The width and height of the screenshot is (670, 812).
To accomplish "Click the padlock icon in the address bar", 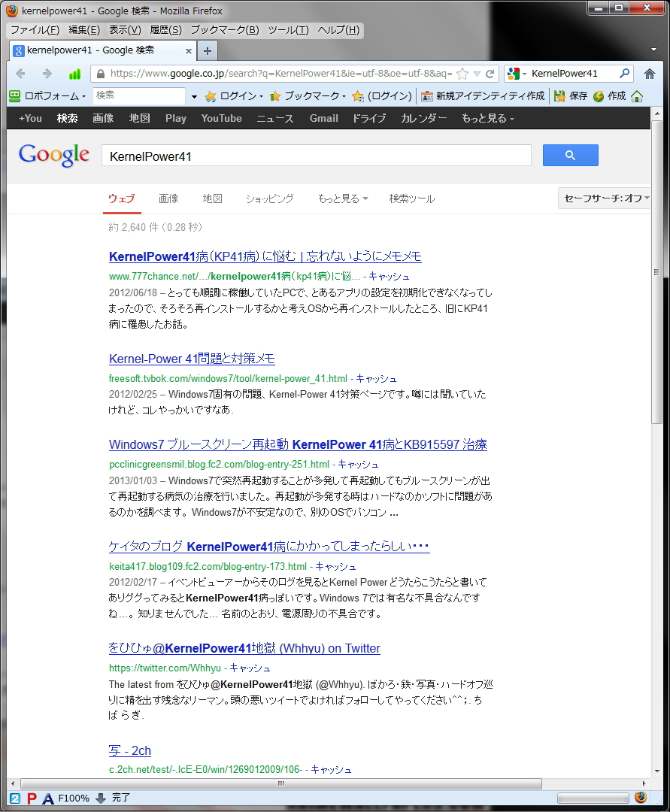I will (101, 74).
